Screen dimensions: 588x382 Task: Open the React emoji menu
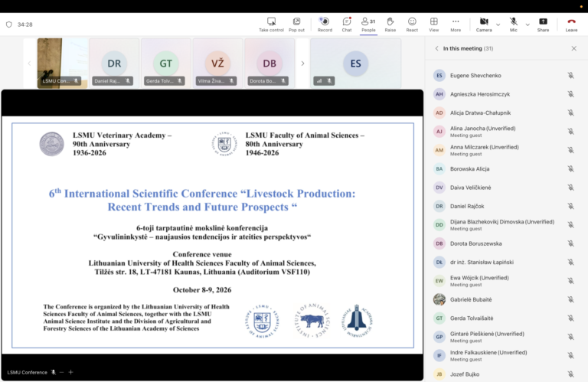412,24
